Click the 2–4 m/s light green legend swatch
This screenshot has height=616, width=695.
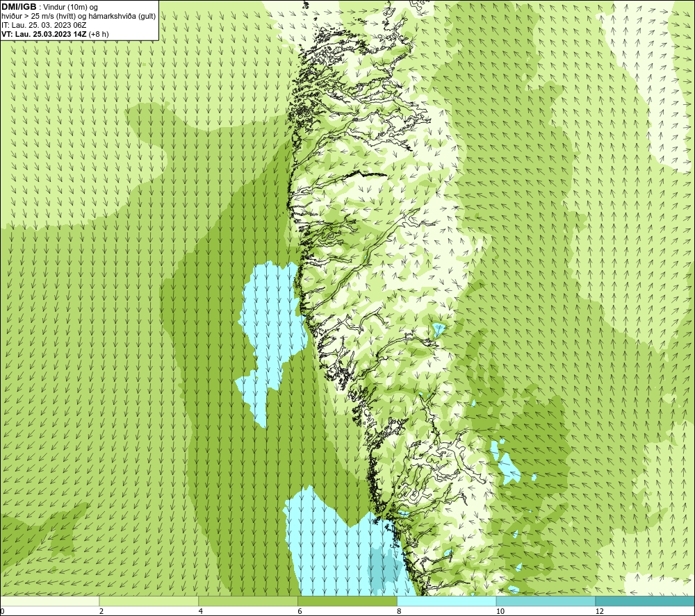(x=149, y=601)
